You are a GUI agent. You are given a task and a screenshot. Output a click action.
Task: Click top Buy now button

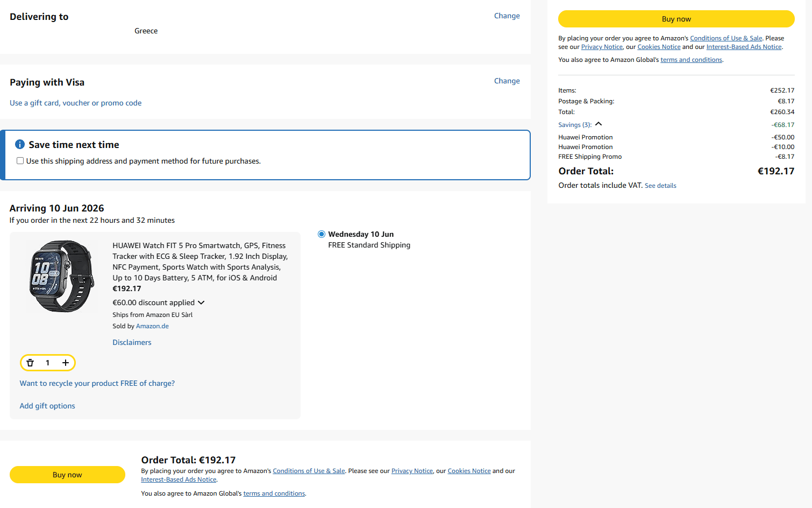point(676,19)
